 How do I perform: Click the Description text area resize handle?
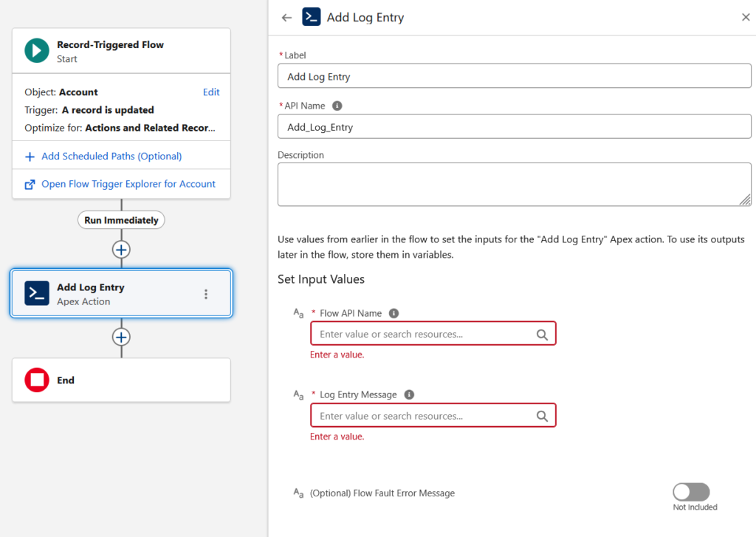click(745, 199)
